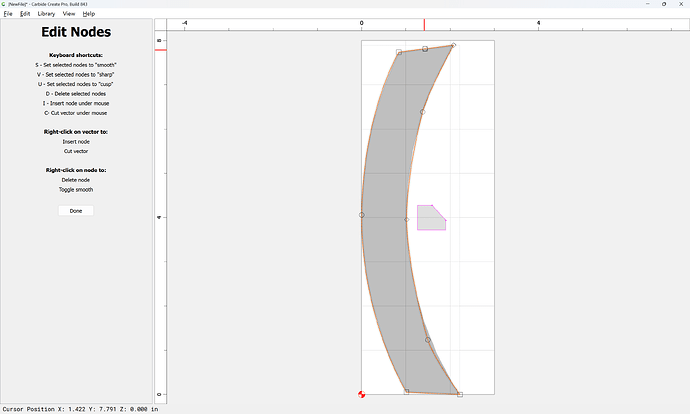Select the top-left square node of the curve

click(399, 52)
